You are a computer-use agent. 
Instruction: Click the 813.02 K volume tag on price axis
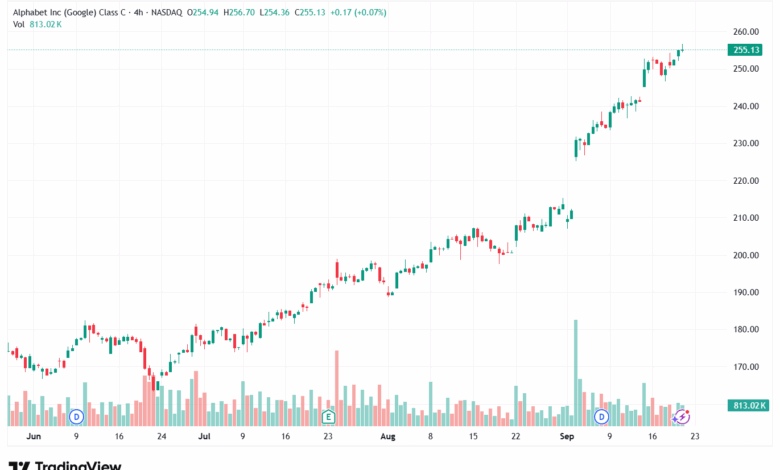coord(749,405)
